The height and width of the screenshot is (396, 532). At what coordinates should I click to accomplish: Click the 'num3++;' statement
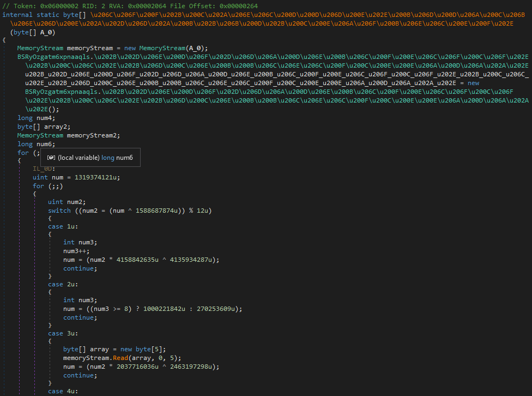pyautogui.click(x=76, y=251)
